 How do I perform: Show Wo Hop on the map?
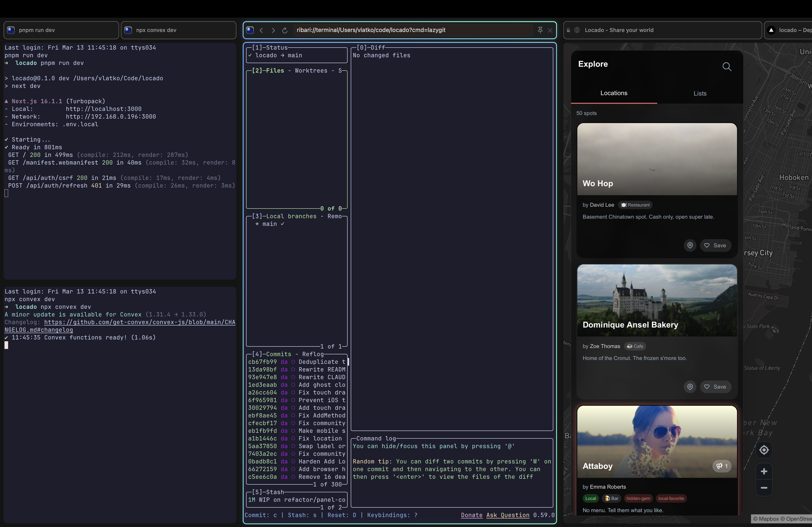[x=690, y=245]
